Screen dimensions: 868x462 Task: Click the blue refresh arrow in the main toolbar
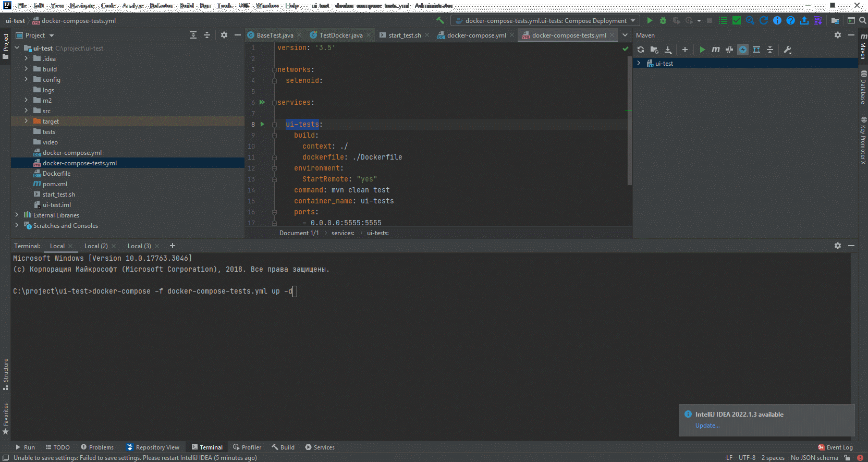pyautogui.click(x=764, y=20)
